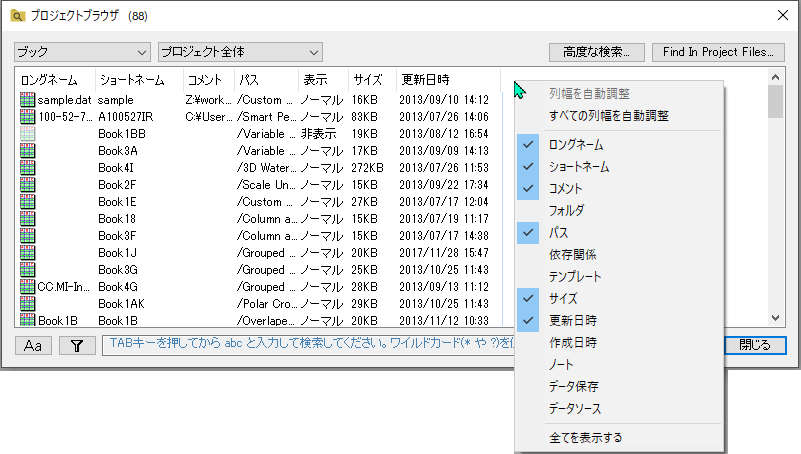The height and width of the screenshot is (454, 801).
Task: Click the faded hidden-book icon for Book1BB
Action: click(x=28, y=134)
